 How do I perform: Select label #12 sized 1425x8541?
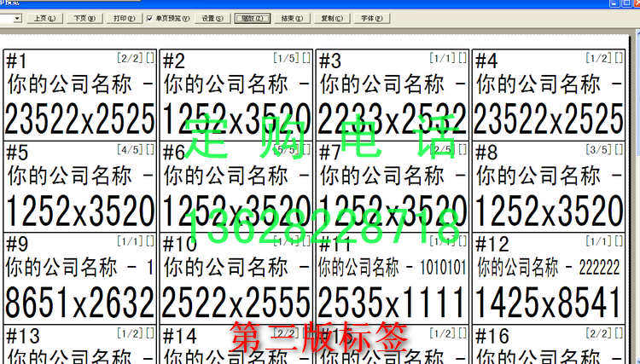click(548, 277)
